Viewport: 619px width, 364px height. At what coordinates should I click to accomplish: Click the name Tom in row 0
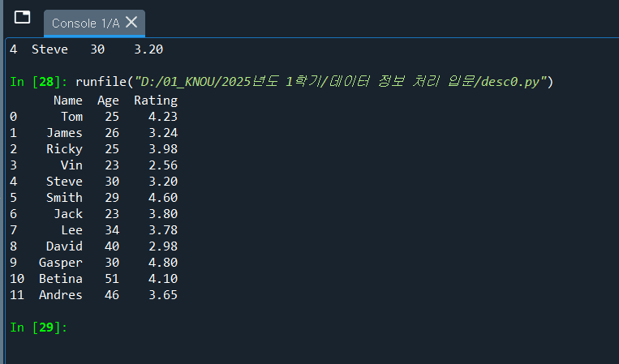click(71, 117)
